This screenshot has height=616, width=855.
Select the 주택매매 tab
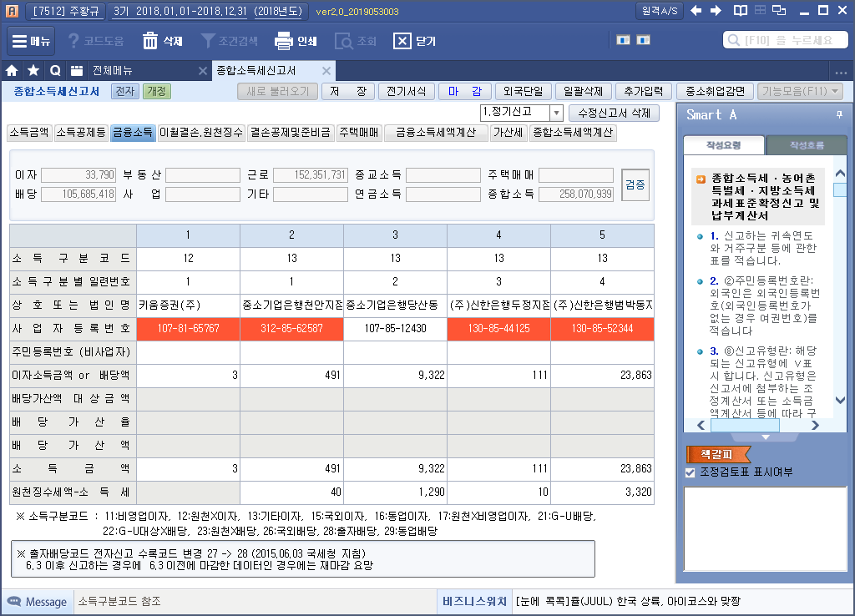tap(359, 133)
